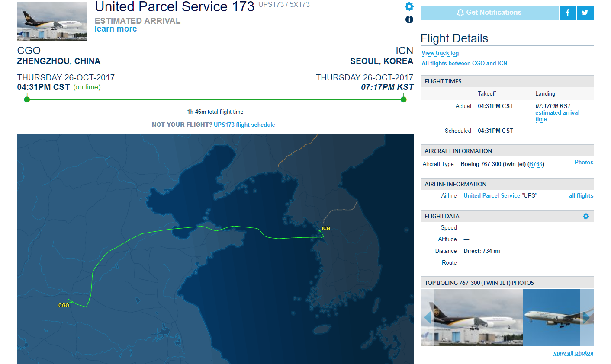Screen dimensions: 611x364
Task: Share flight via Facebook icon
Action: tap(568, 13)
